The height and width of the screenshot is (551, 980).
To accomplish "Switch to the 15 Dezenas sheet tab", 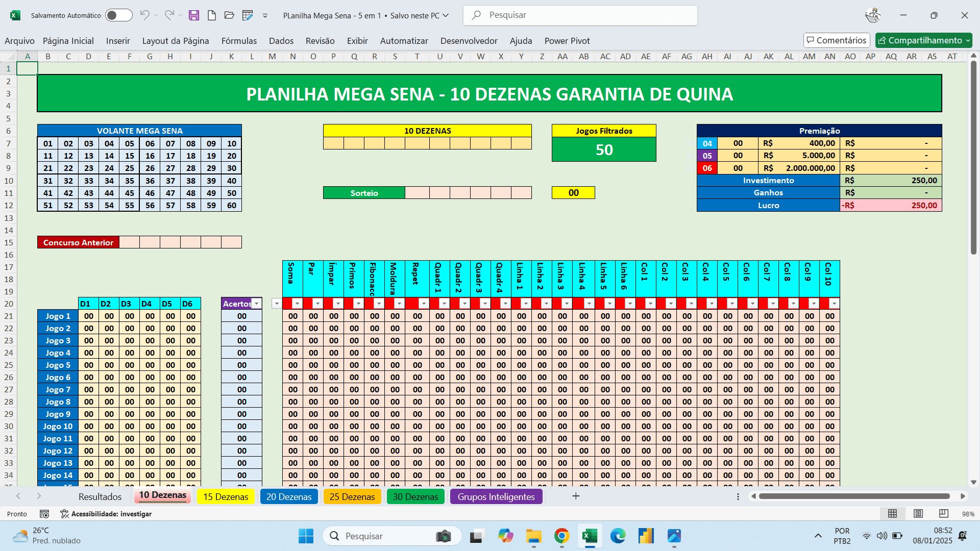I will [x=226, y=496].
